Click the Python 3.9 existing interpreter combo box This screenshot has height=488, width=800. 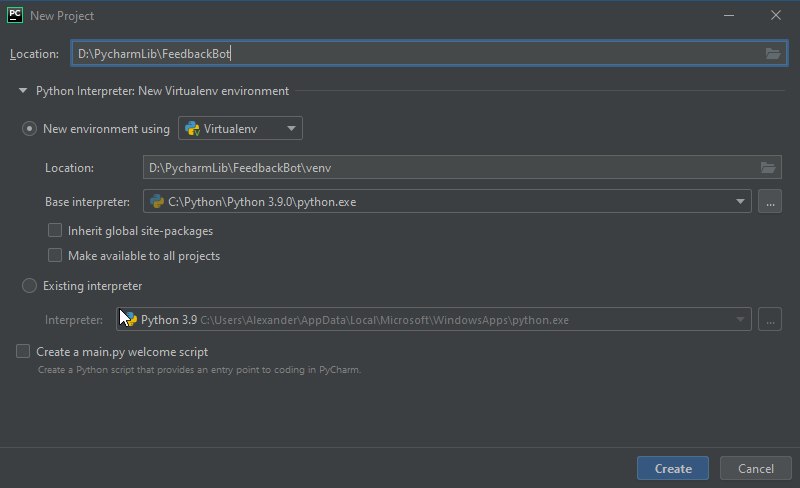click(x=434, y=320)
